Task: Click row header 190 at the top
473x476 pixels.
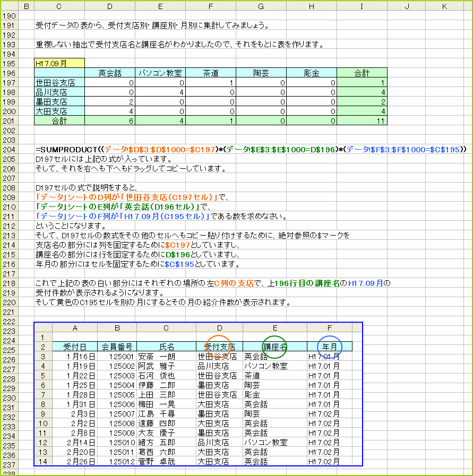Action: point(10,15)
